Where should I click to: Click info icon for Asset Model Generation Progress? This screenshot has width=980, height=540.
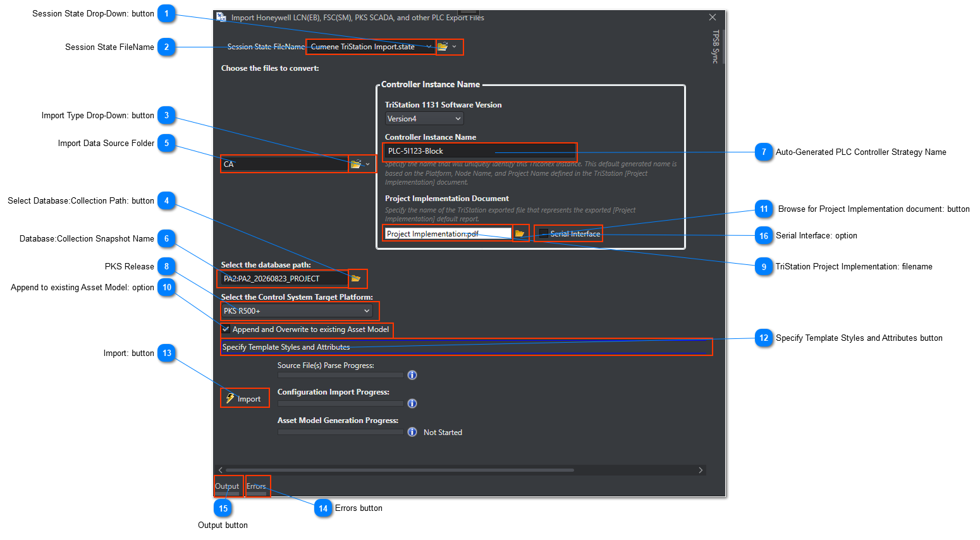(412, 433)
